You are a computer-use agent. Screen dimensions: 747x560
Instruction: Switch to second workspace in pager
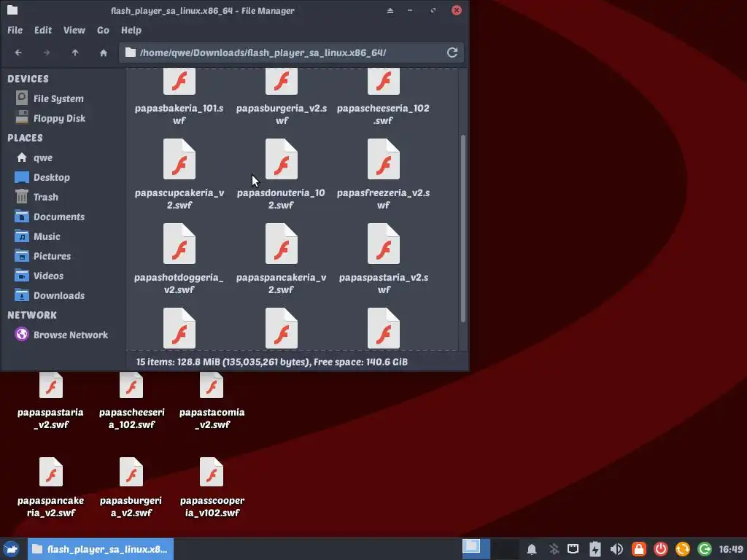[505, 548]
